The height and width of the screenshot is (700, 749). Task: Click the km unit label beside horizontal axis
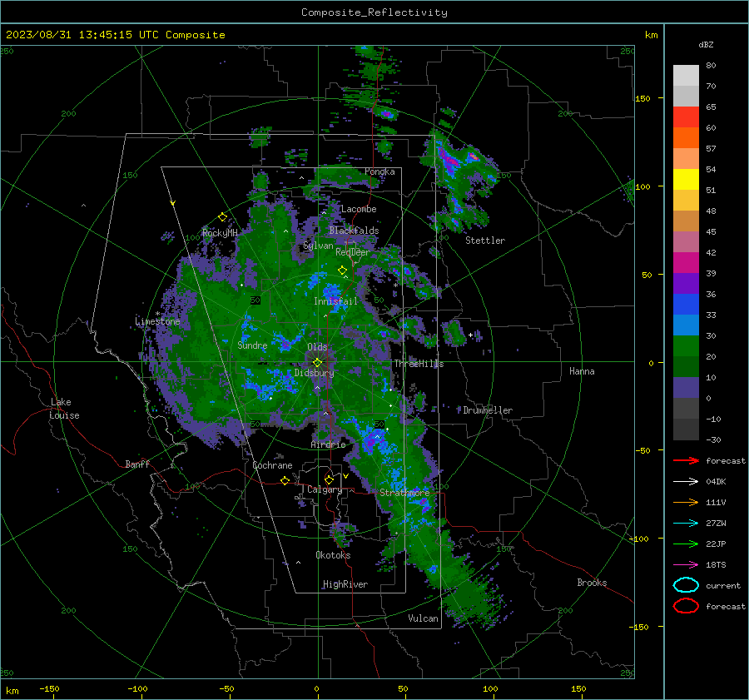coord(12,691)
